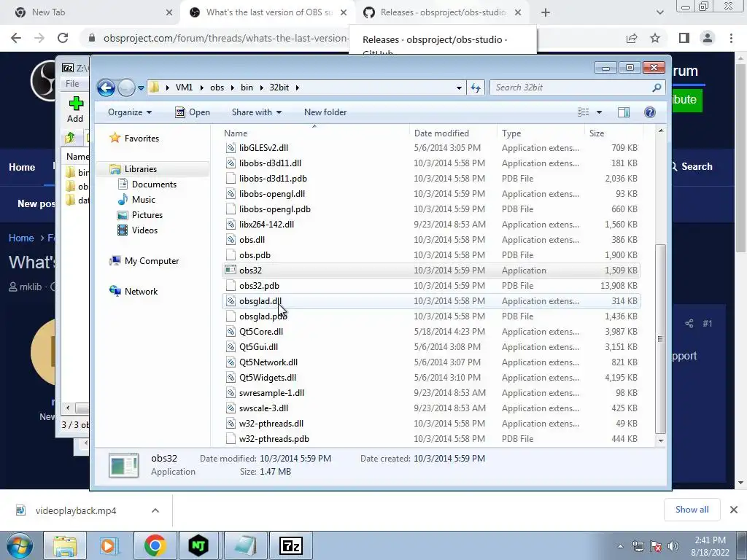
Task: Expand the Share with menu
Action: 256,112
